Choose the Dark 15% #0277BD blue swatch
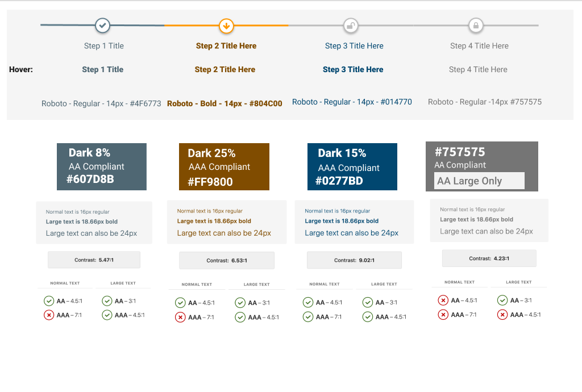Viewport: 582px width, 392px height. [352, 166]
